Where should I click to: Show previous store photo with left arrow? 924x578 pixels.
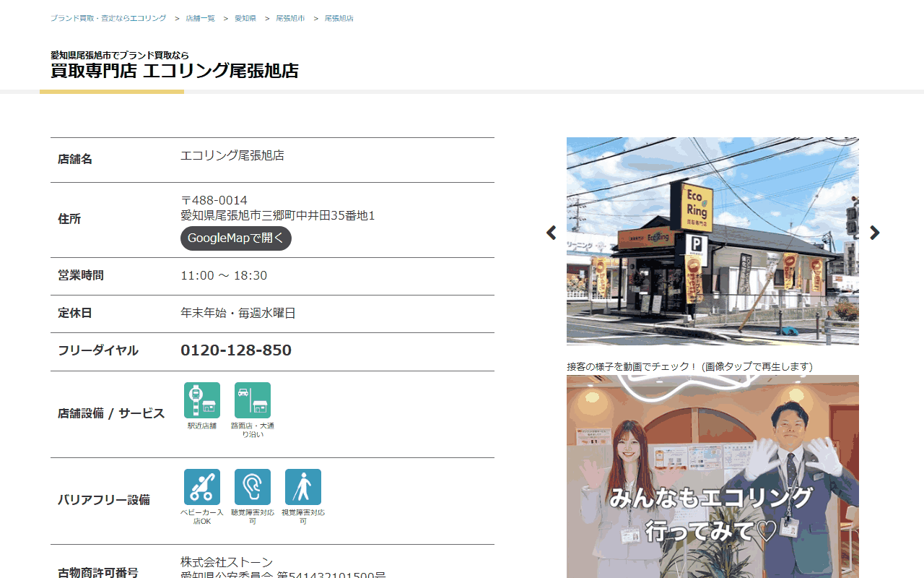click(552, 233)
